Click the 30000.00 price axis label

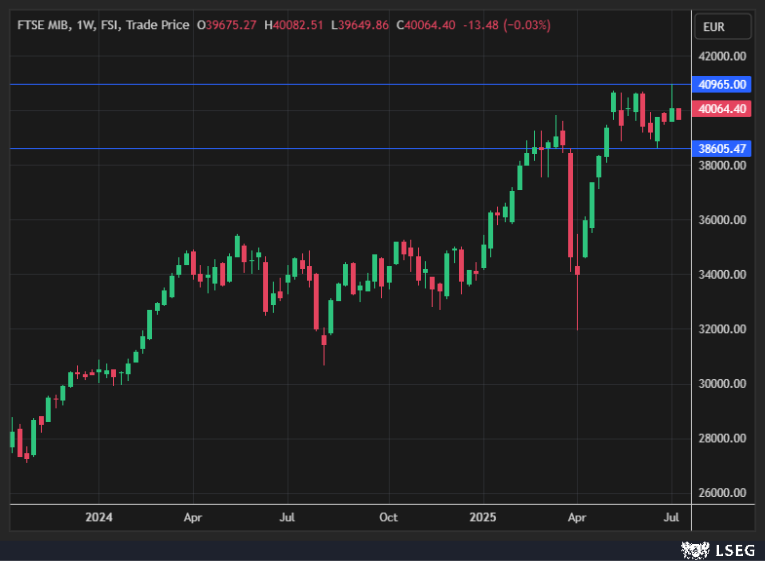click(723, 384)
